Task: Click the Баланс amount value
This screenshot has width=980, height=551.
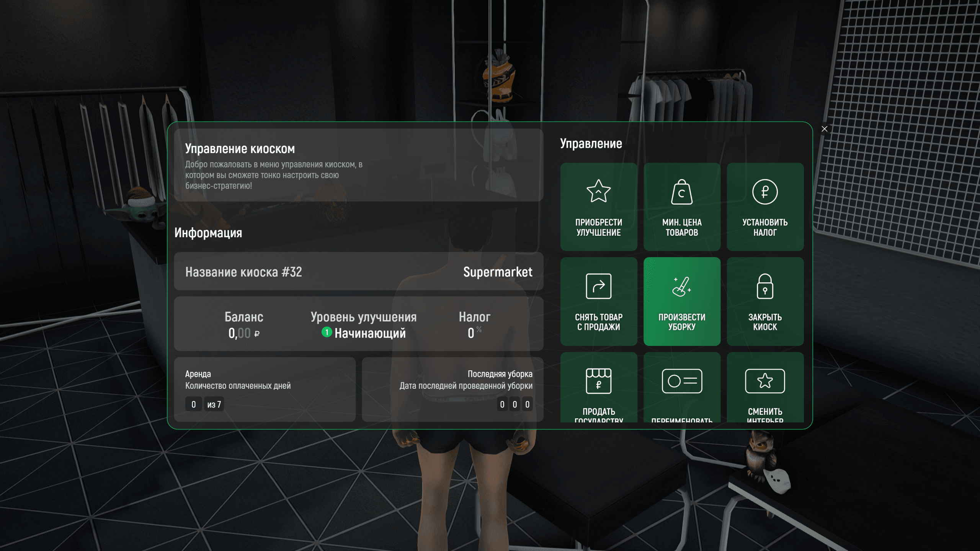Action: (x=243, y=333)
